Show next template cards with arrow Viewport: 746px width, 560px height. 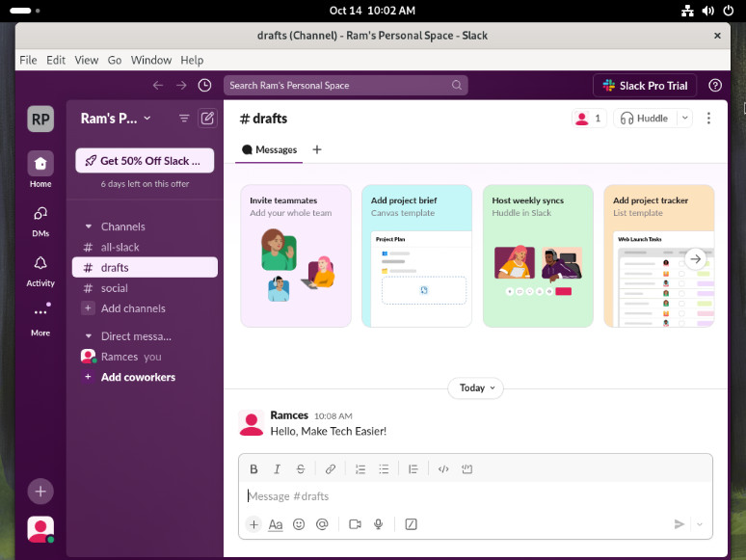[695, 259]
